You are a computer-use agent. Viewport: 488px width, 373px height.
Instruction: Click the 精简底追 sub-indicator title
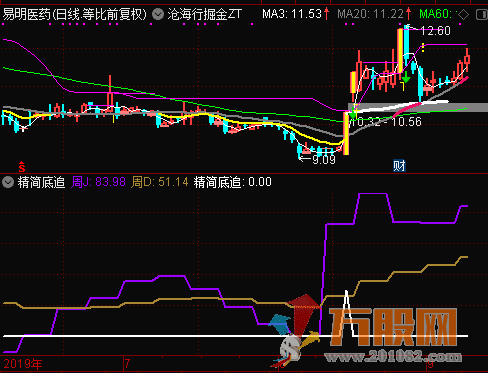click(41, 182)
